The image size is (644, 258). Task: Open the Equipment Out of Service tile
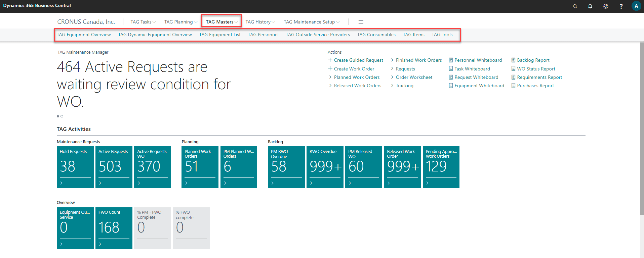pyautogui.click(x=75, y=228)
